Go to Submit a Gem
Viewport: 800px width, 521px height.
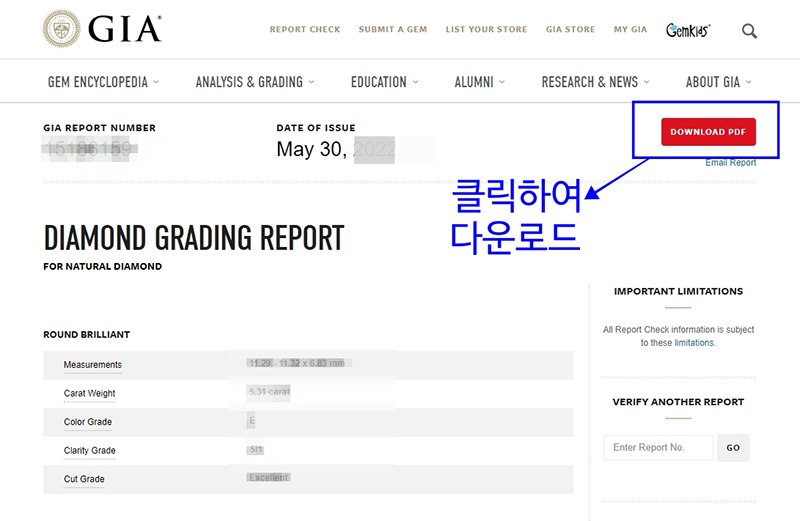click(392, 30)
